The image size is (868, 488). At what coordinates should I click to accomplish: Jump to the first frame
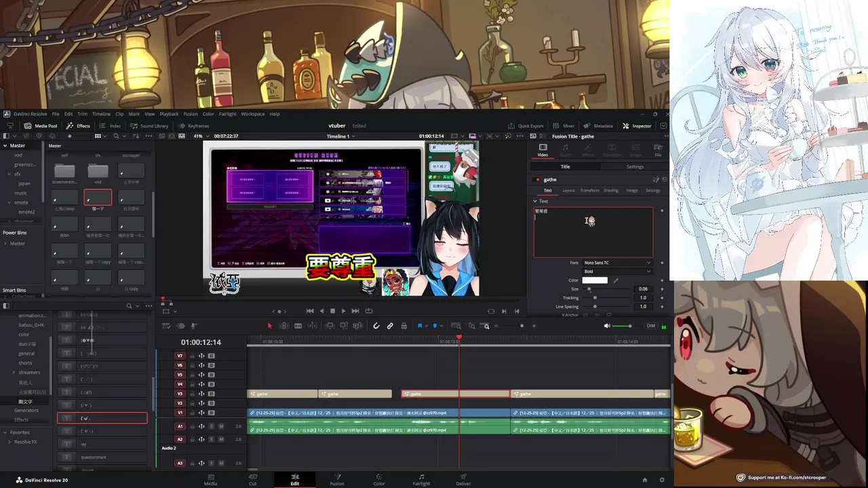pos(310,311)
